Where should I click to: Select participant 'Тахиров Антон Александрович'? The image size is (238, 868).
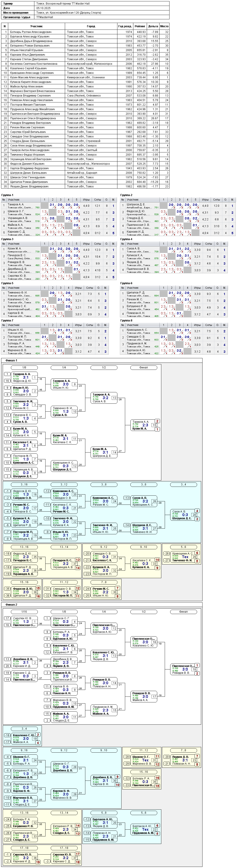click(30, 150)
